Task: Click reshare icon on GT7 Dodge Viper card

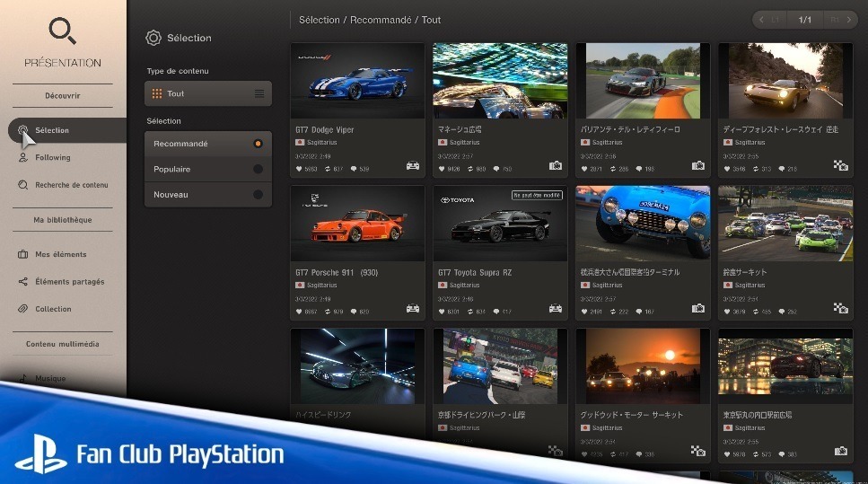Action: [x=327, y=169]
